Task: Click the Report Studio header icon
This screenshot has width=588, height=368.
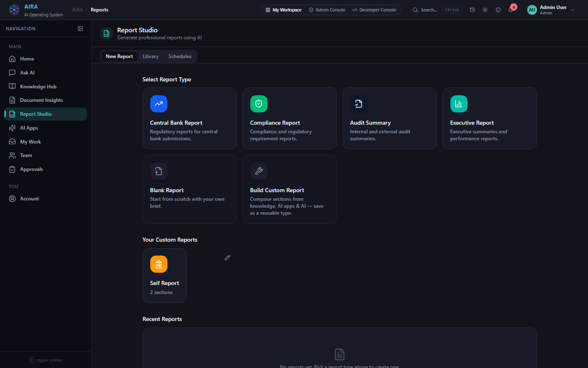Action: point(107,34)
